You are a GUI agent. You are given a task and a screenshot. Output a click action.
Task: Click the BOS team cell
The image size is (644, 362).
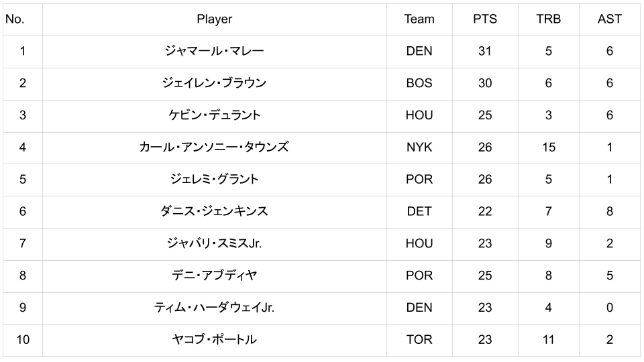(x=419, y=83)
